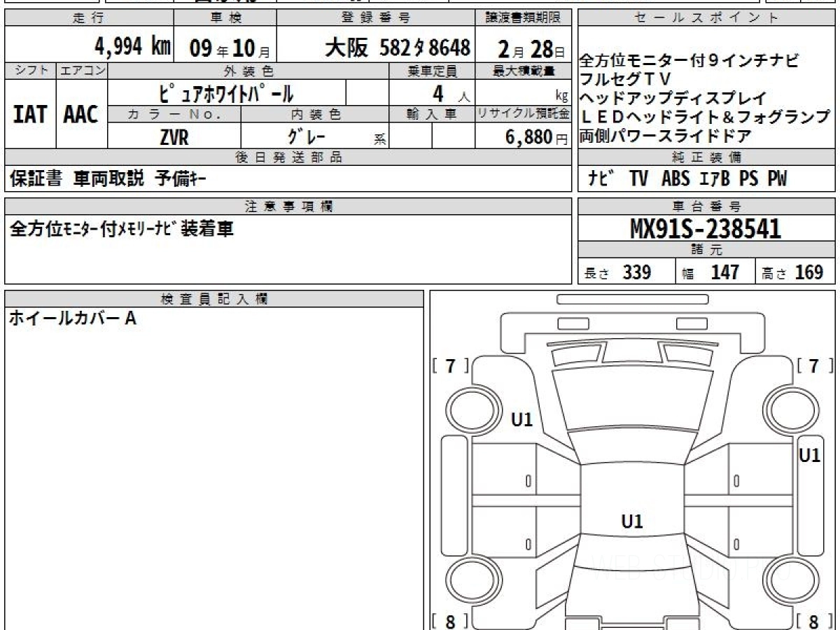Image resolution: width=840 pixels, height=630 pixels.
Task: Click the color number ZVR
Action: click(174, 138)
